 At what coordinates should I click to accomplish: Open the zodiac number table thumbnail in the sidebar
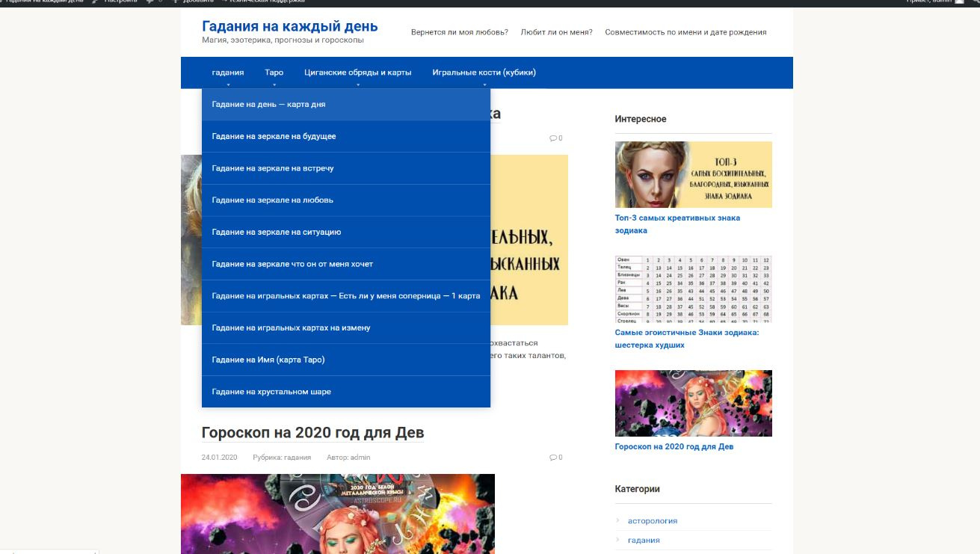[694, 289]
